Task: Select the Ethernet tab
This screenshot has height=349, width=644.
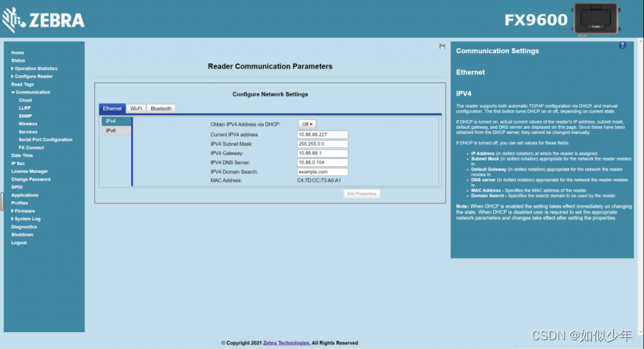Action: tap(112, 108)
